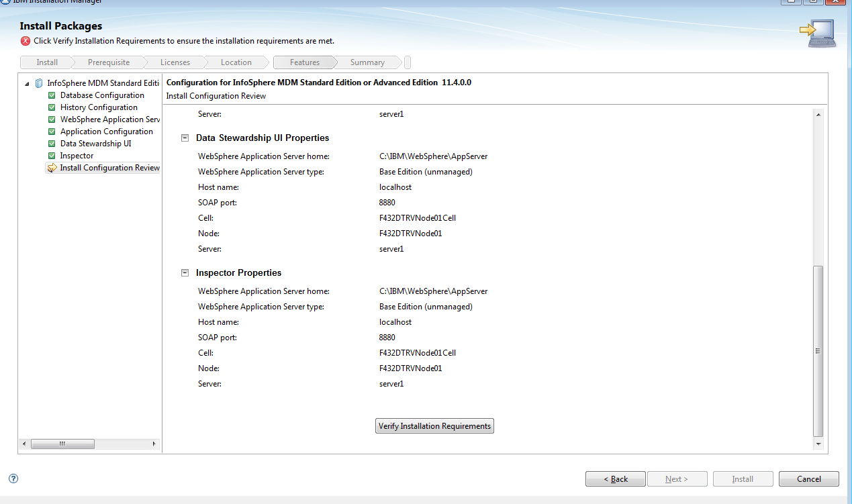Click the tree panel scroll left arrow

(x=23, y=444)
